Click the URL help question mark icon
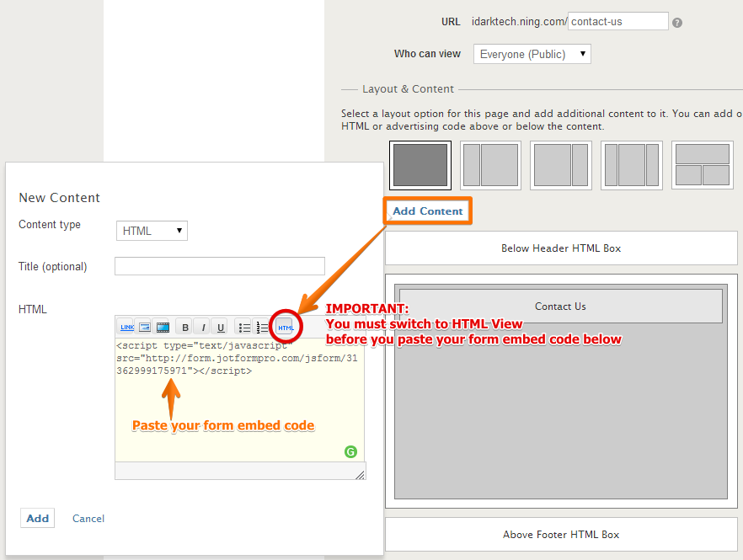Screen dimensions: 743x560 [x=677, y=23]
